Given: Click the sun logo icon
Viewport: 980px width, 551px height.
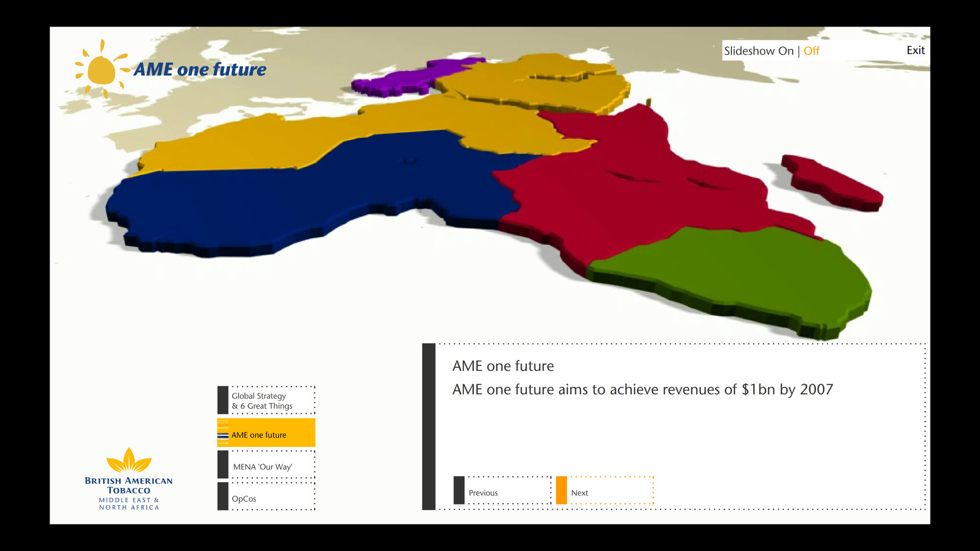Looking at the screenshot, I should point(101,70).
